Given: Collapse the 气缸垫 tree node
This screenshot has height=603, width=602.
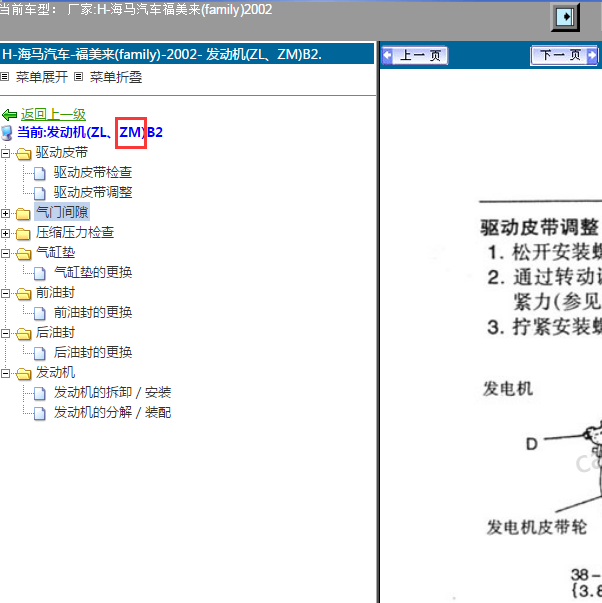Looking at the screenshot, I should tap(5, 253).
